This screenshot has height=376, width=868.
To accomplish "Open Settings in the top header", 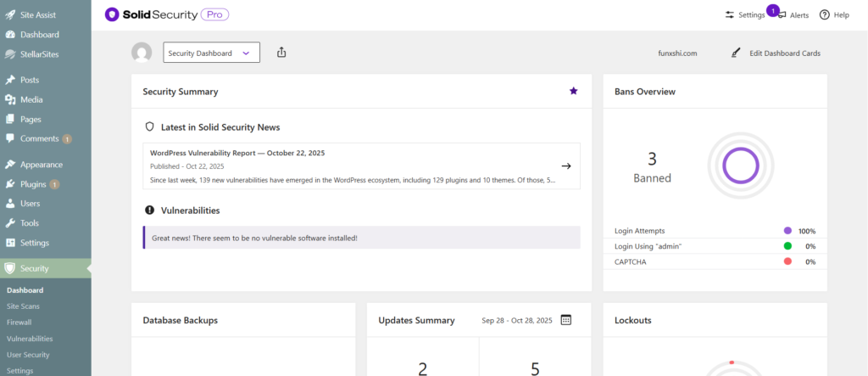I will click(744, 15).
